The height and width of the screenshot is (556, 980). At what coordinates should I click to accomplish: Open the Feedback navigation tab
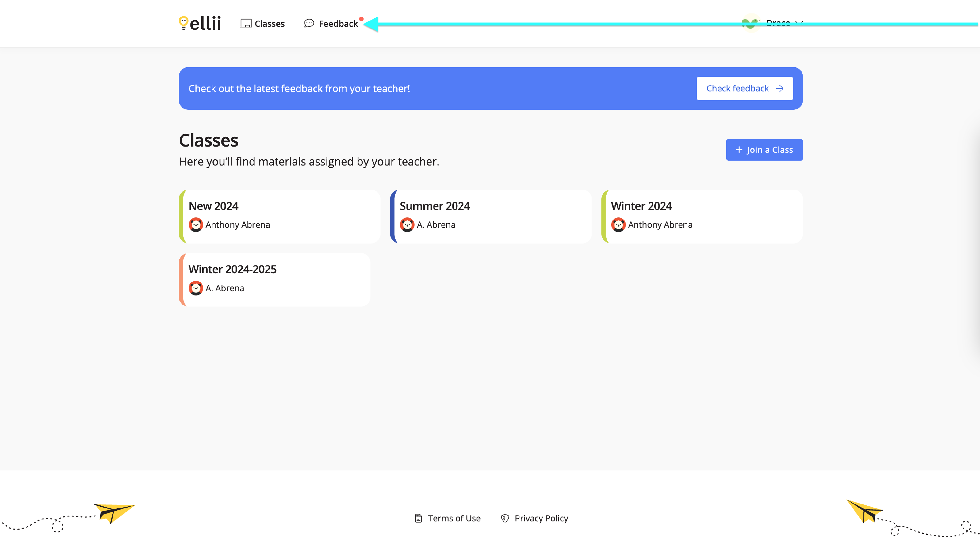click(338, 24)
